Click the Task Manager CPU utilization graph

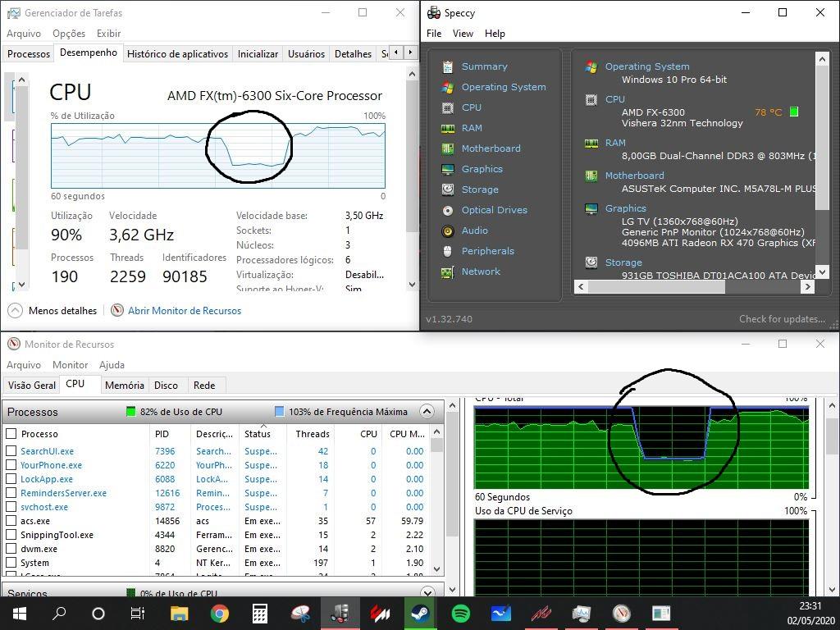[218, 156]
